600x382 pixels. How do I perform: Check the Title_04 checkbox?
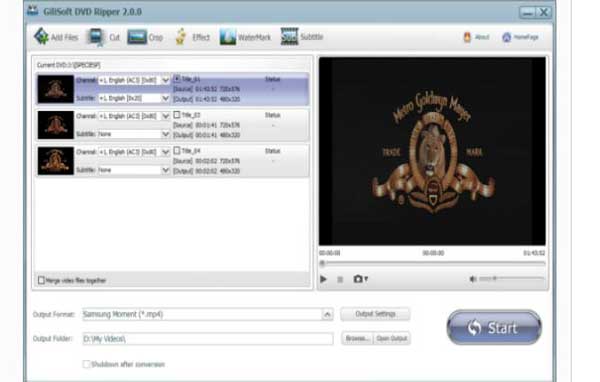click(x=176, y=150)
